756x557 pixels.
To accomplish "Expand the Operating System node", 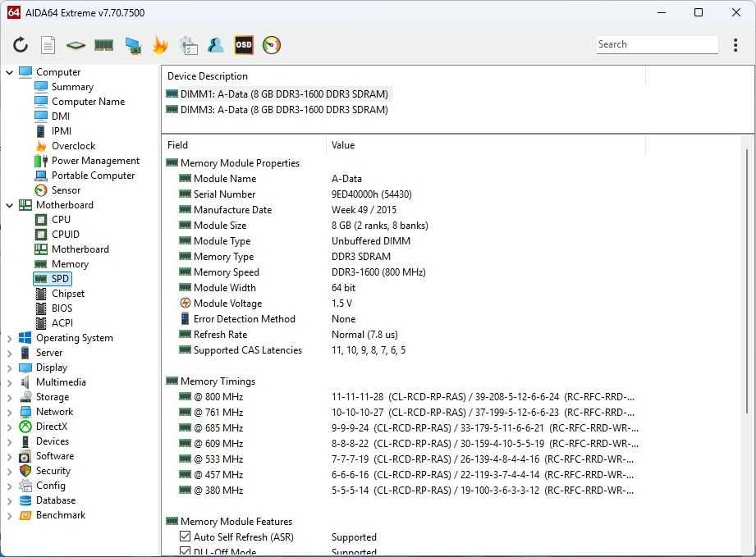I will coord(9,338).
